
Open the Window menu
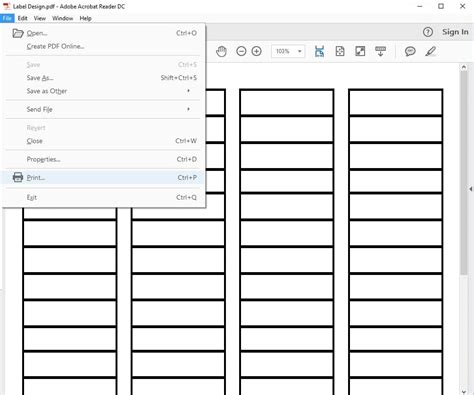62,18
